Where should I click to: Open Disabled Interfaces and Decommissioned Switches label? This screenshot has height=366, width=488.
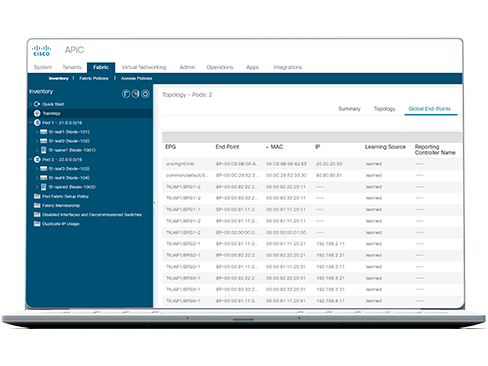tap(92, 215)
